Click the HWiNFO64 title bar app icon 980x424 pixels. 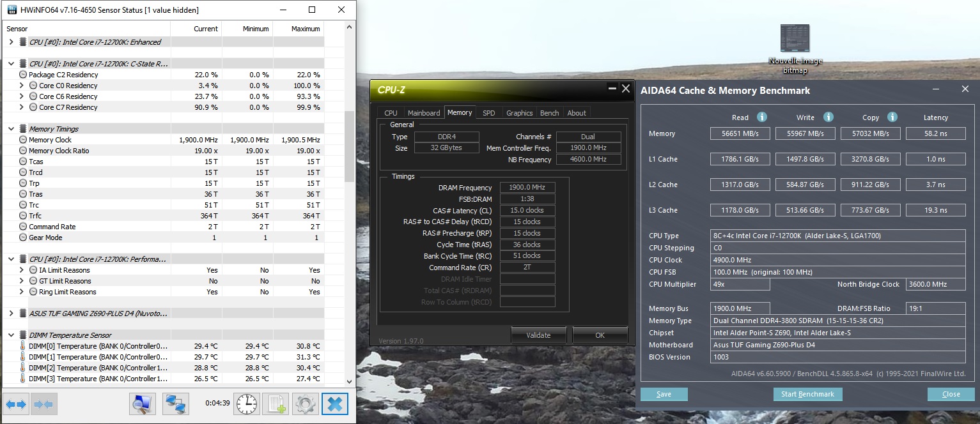pos(12,10)
